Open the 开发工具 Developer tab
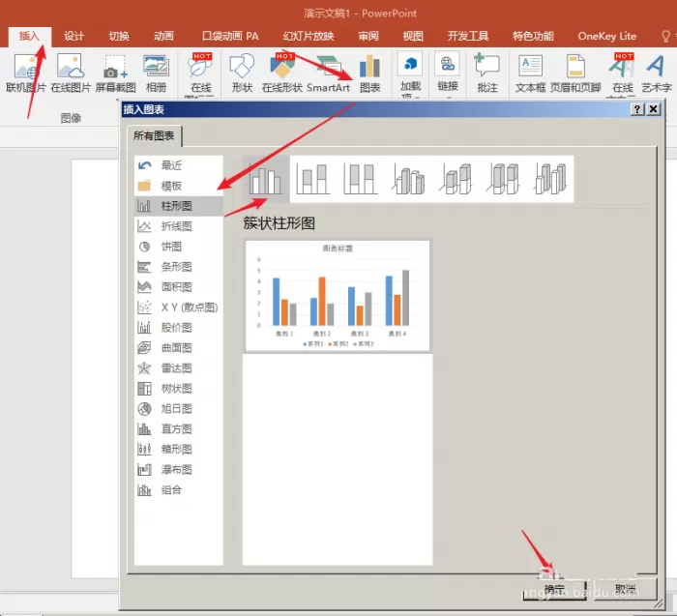Screen dimensions: 677x616 coord(467,36)
